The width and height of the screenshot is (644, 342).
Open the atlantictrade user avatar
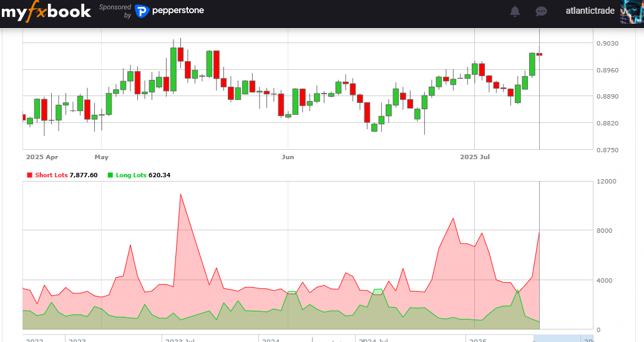(x=632, y=11)
